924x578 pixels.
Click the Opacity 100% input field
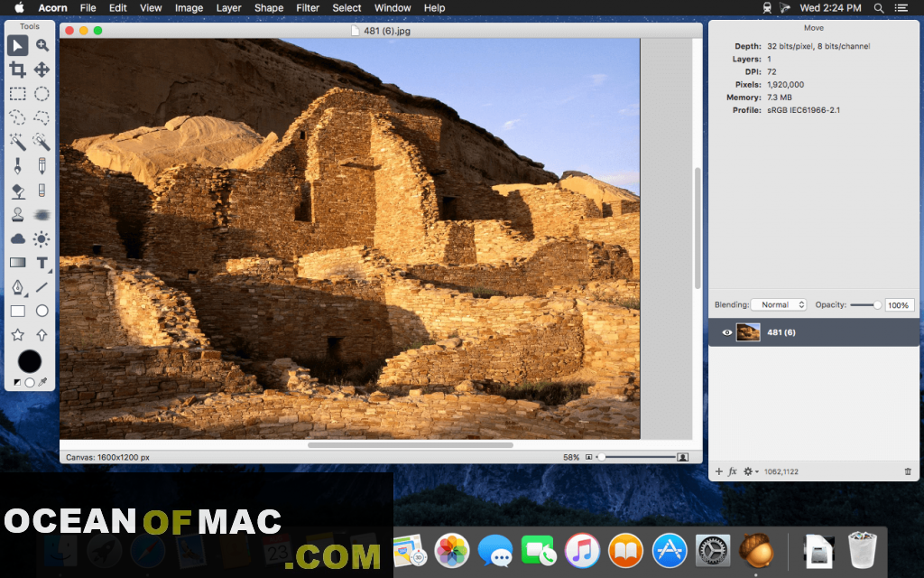tap(898, 305)
